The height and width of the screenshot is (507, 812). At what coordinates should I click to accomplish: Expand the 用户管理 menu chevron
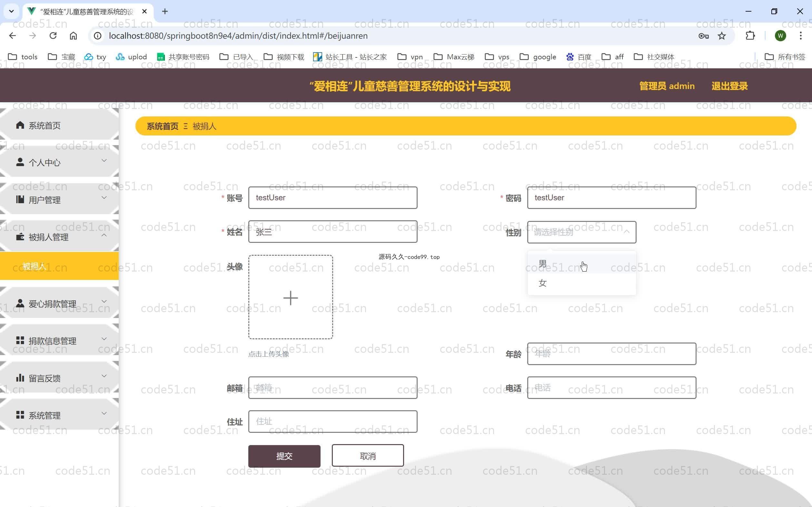tap(104, 197)
